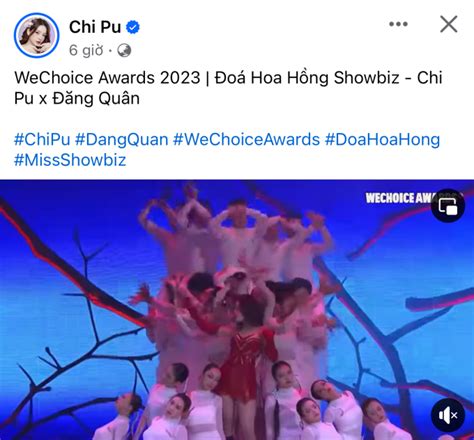474x440 pixels.
Task: Click the '6 giờ' post timestamp
Action: coord(86,50)
